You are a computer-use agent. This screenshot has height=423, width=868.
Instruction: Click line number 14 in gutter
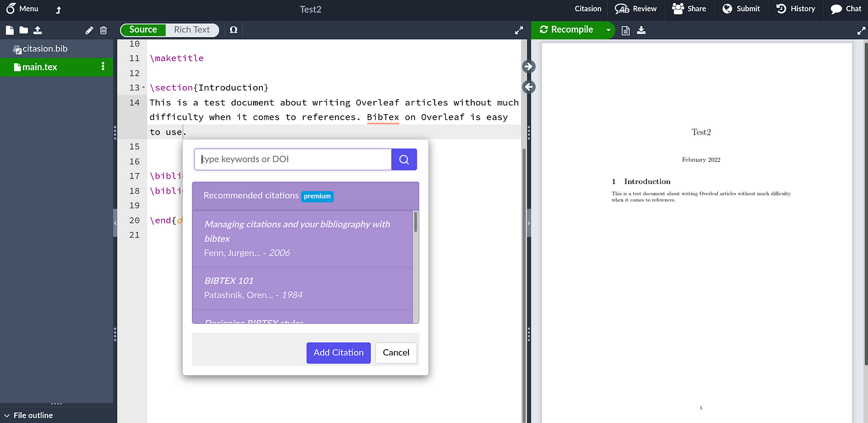click(x=135, y=102)
